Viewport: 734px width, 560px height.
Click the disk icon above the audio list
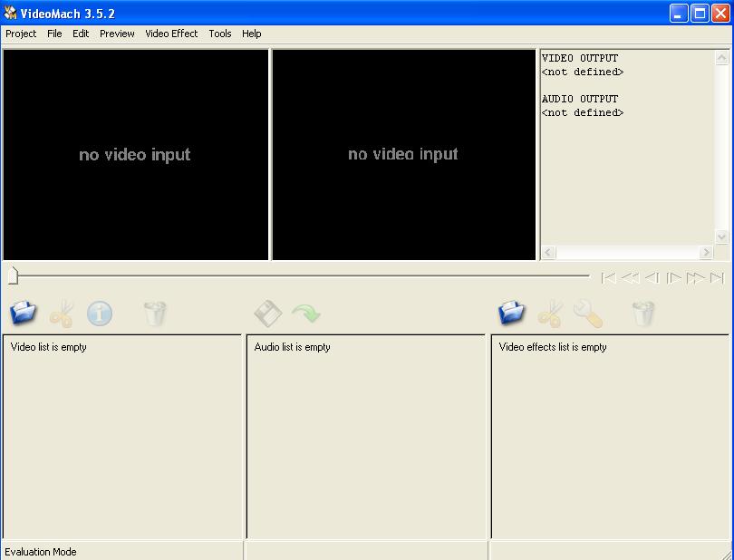coord(266,313)
